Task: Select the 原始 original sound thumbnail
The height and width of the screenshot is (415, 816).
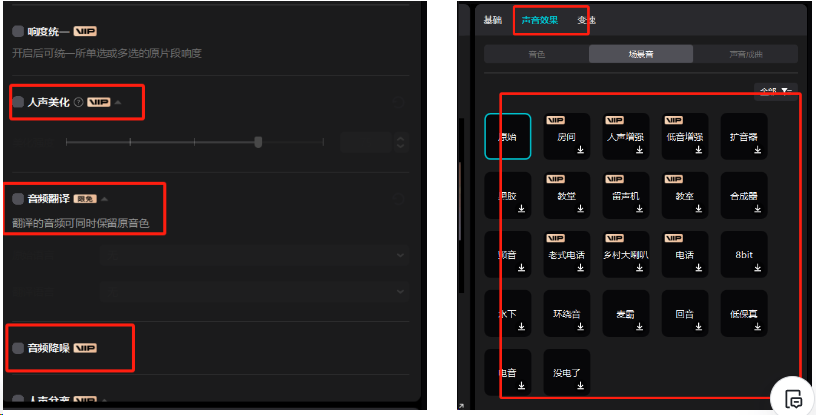Action: pos(507,136)
